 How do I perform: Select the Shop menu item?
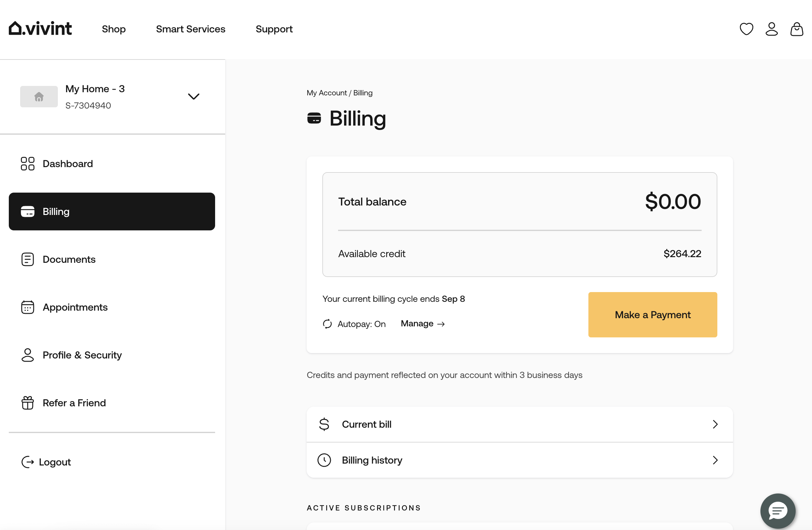(114, 29)
